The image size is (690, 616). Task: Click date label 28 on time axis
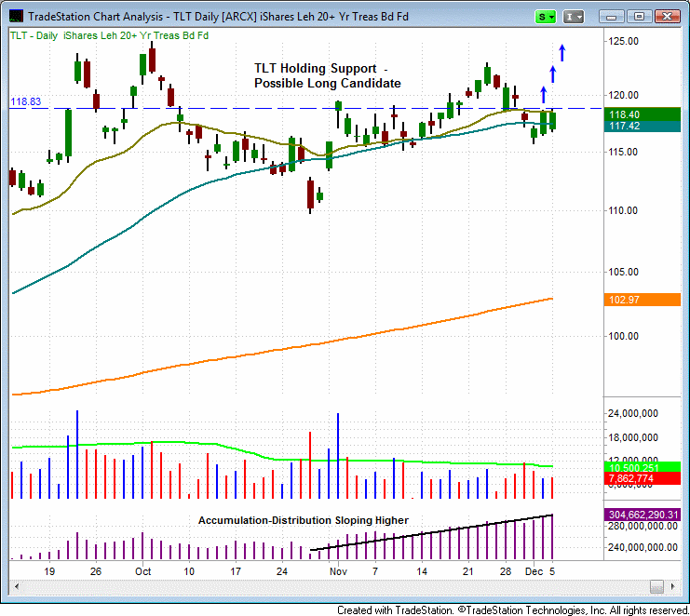[506, 571]
